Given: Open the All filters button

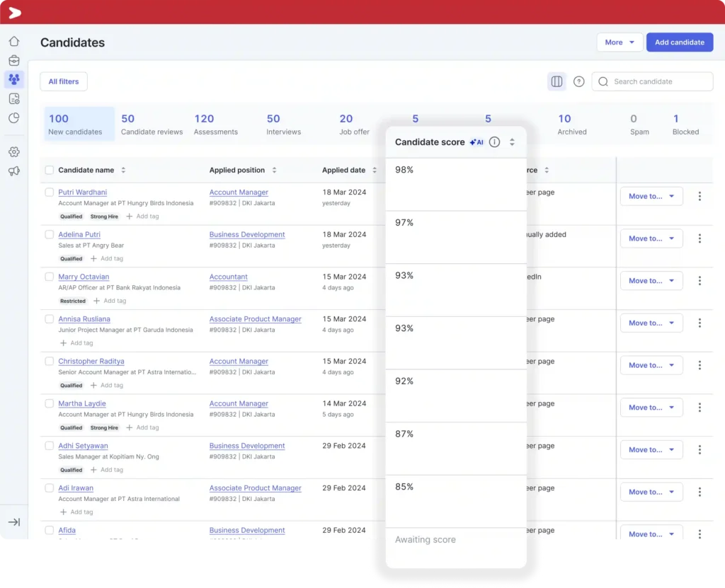Looking at the screenshot, I should tap(64, 81).
